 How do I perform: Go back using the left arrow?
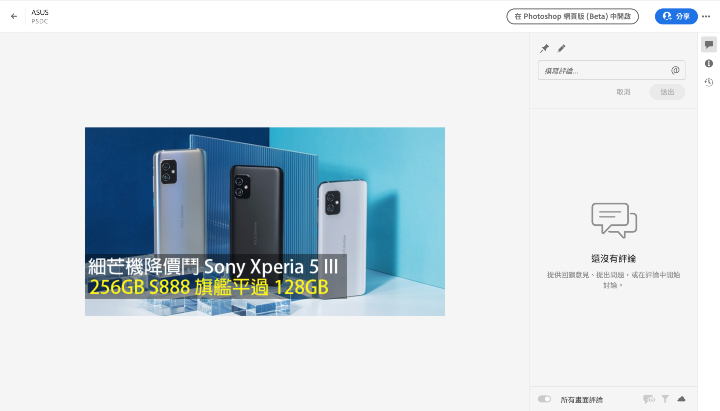pos(14,17)
